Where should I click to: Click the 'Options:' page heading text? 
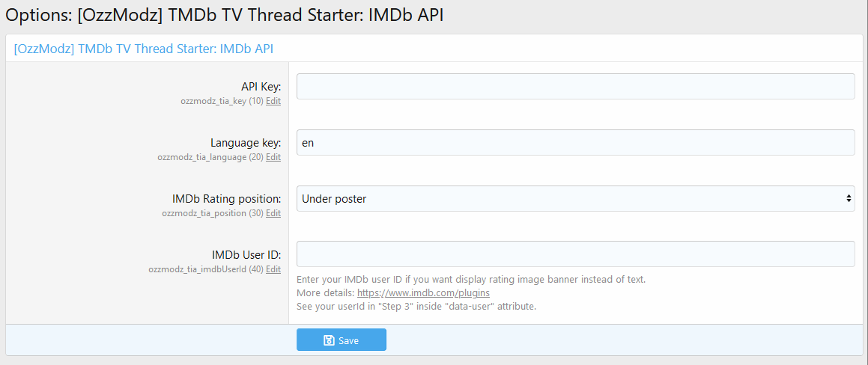[x=39, y=15]
